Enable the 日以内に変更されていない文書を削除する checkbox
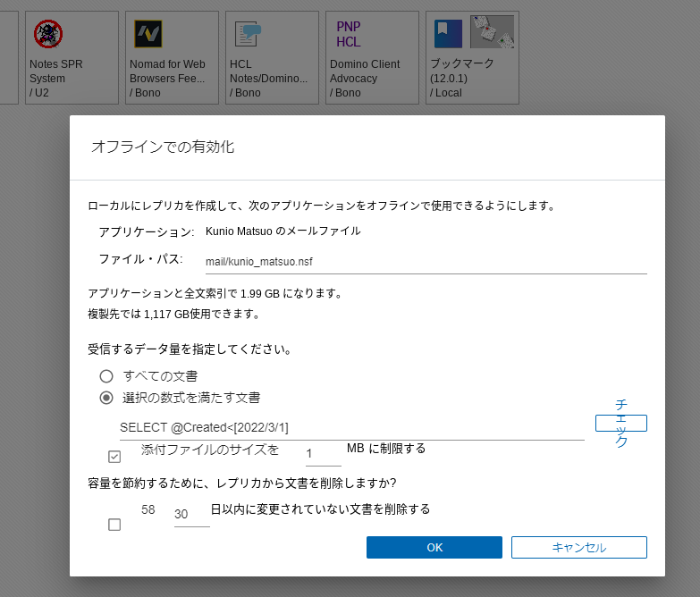700x597 pixels. [114, 525]
